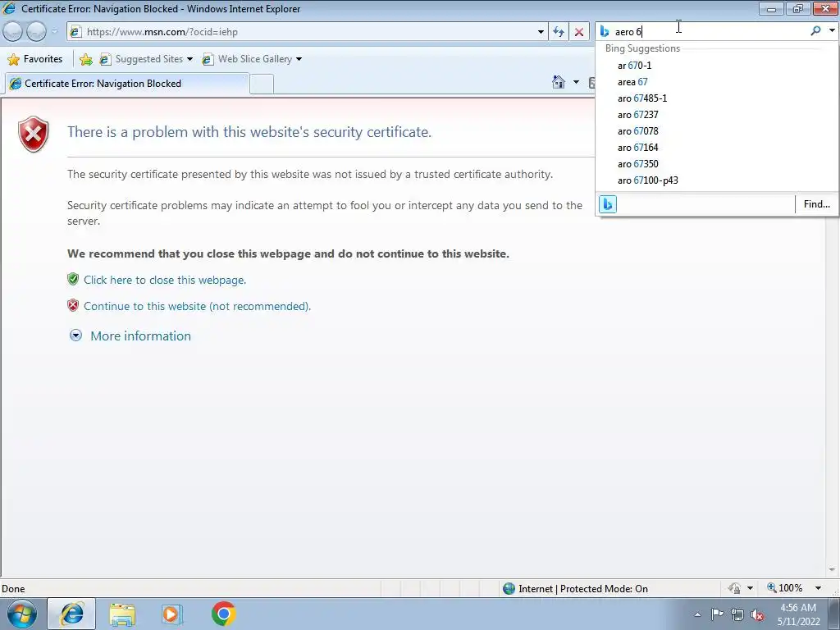Image resolution: width=840 pixels, height=630 pixels.
Task: Click the Internet Protected Mode status zone
Action: click(x=575, y=589)
